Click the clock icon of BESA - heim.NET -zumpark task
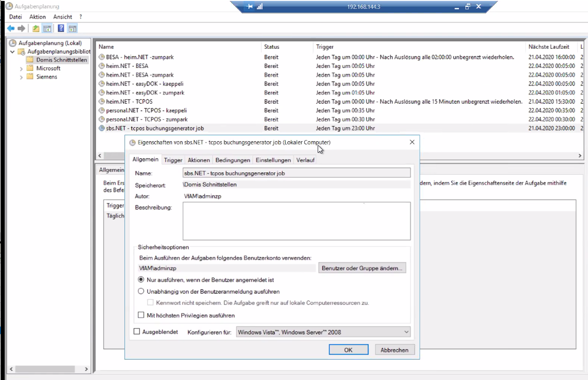The height and width of the screenshot is (380, 588). [102, 57]
